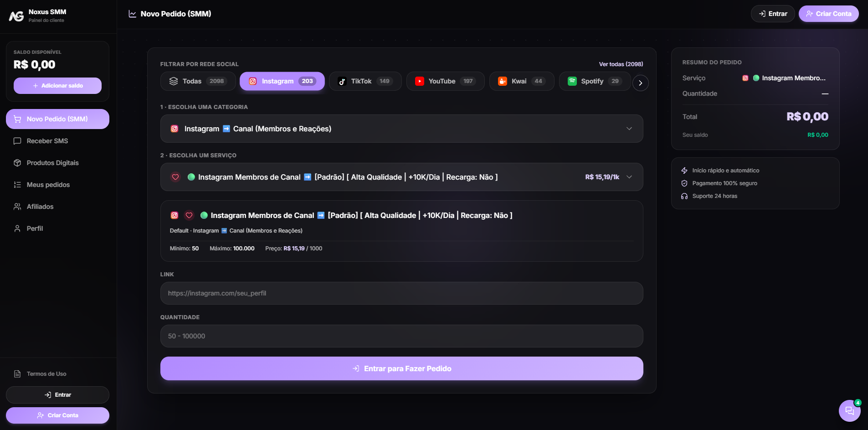Click the Instagram icon in service details card
Screen dimensions: 868x430
point(175,215)
